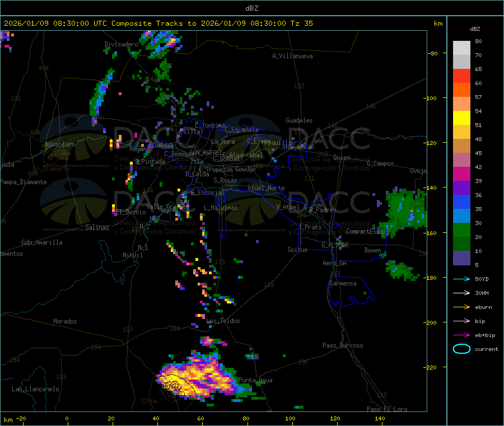Viewport: 504px width, 426px height.
Task: Select the light gray swatch below 80 dBZ
Action: point(461,48)
